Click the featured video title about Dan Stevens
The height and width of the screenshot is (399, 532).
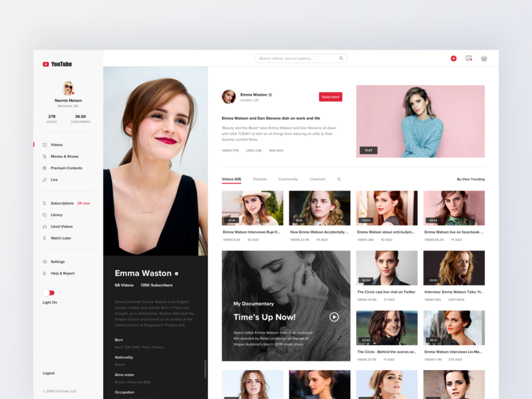271,118
